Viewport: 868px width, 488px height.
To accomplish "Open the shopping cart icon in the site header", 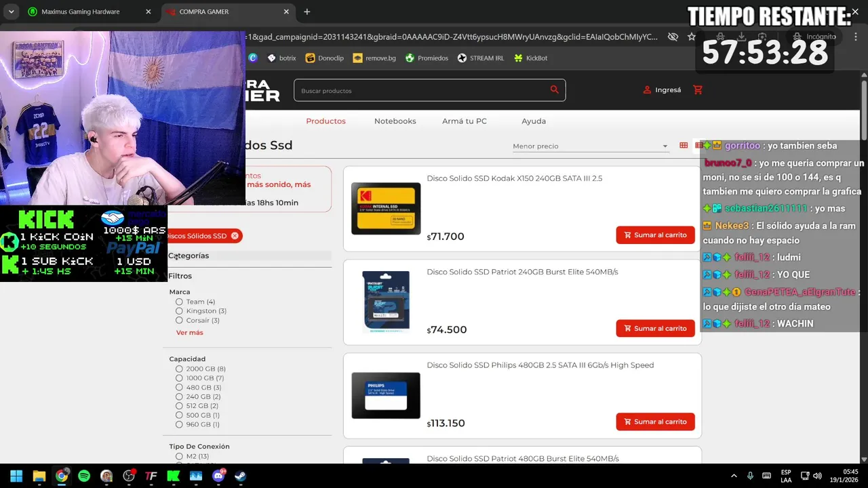I will coord(698,90).
